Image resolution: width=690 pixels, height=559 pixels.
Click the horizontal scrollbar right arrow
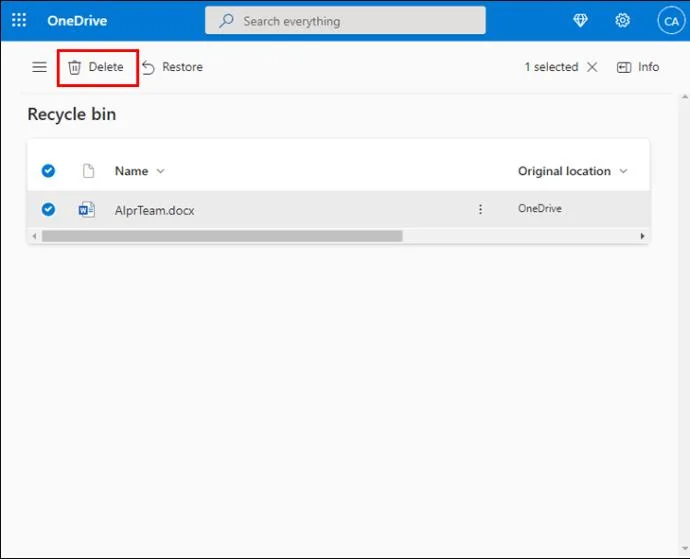click(642, 236)
